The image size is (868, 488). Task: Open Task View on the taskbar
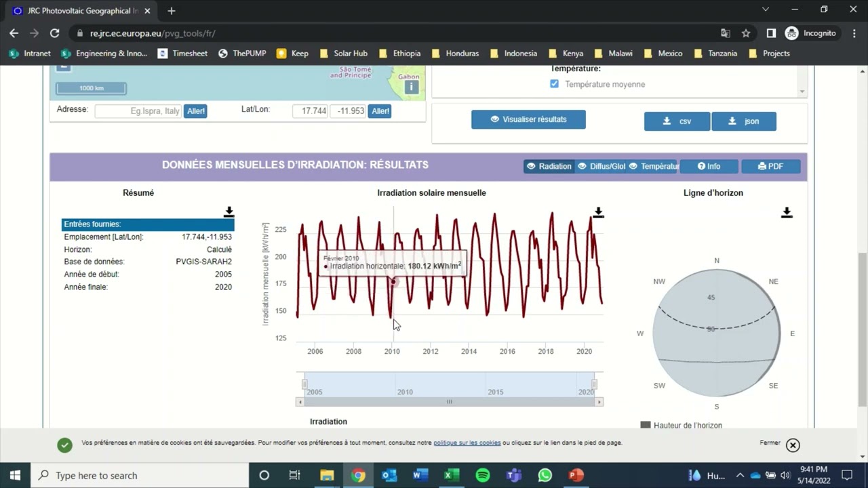click(x=294, y=475)
